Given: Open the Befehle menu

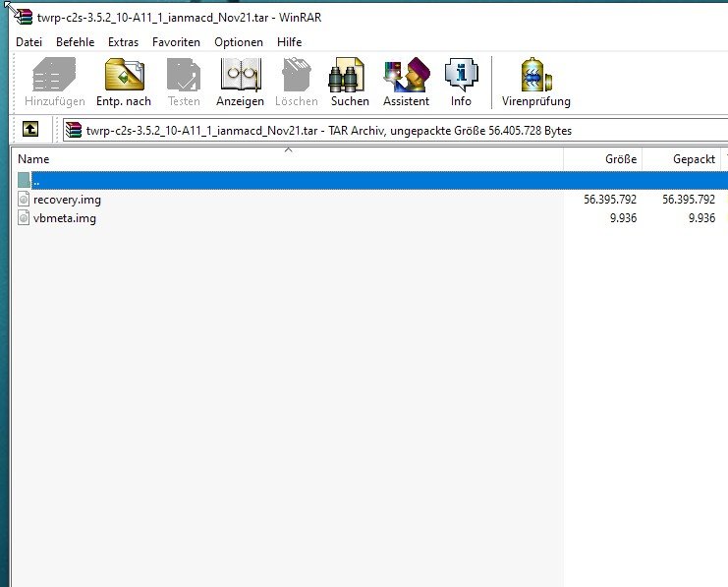Looking at the screenshot, I should (76, 42).
